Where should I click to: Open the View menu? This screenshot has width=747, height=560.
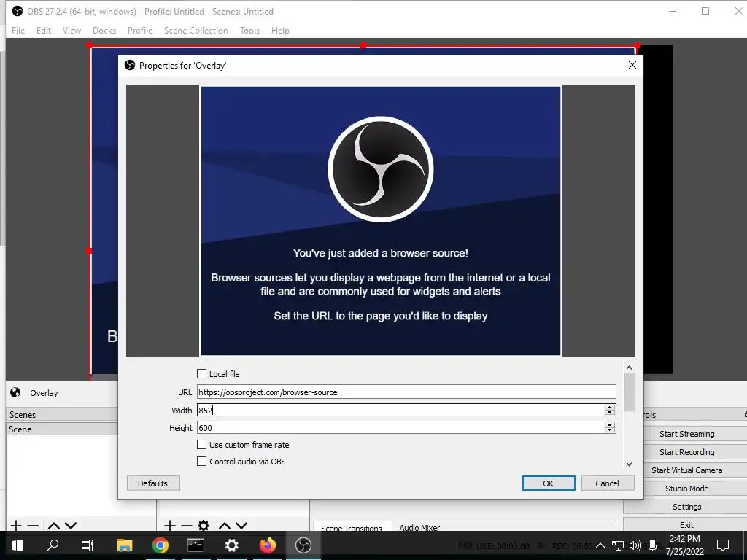71,30
